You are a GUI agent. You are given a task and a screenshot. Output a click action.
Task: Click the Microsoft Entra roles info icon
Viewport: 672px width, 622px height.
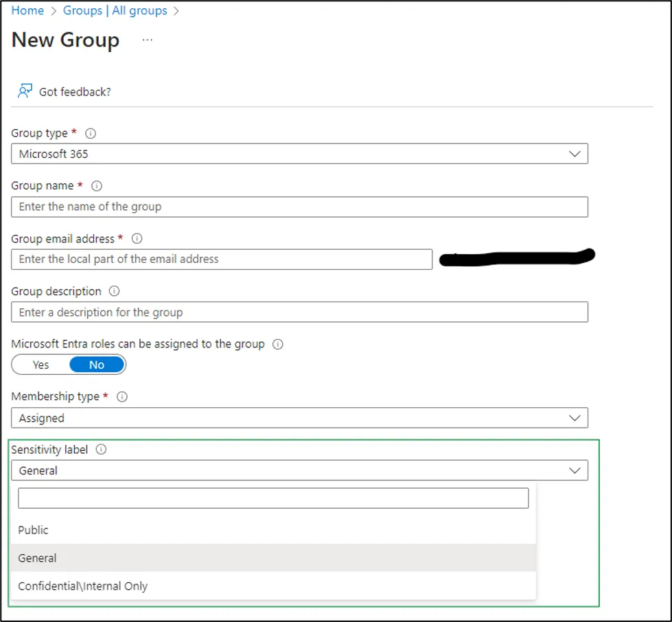[x=277, y=344]
